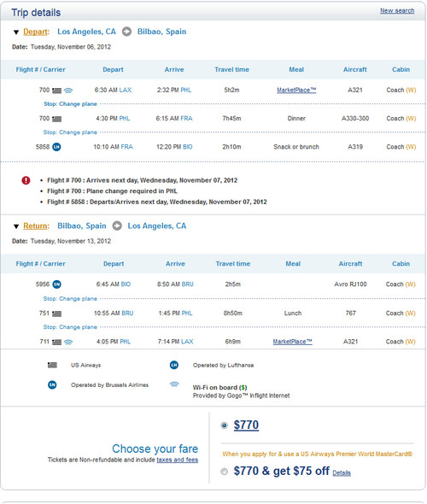The width and height of the screenshot is (427, 504).
Task: Click Lufthansa LH icon next to flight 5858
Action: tap(56, 147)
